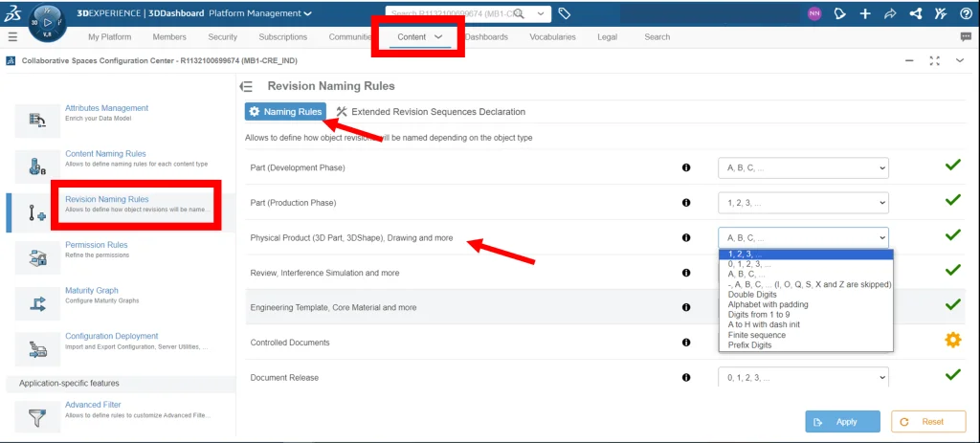Open Part (Production Phase) revision dropdown

tap(803, 203)
